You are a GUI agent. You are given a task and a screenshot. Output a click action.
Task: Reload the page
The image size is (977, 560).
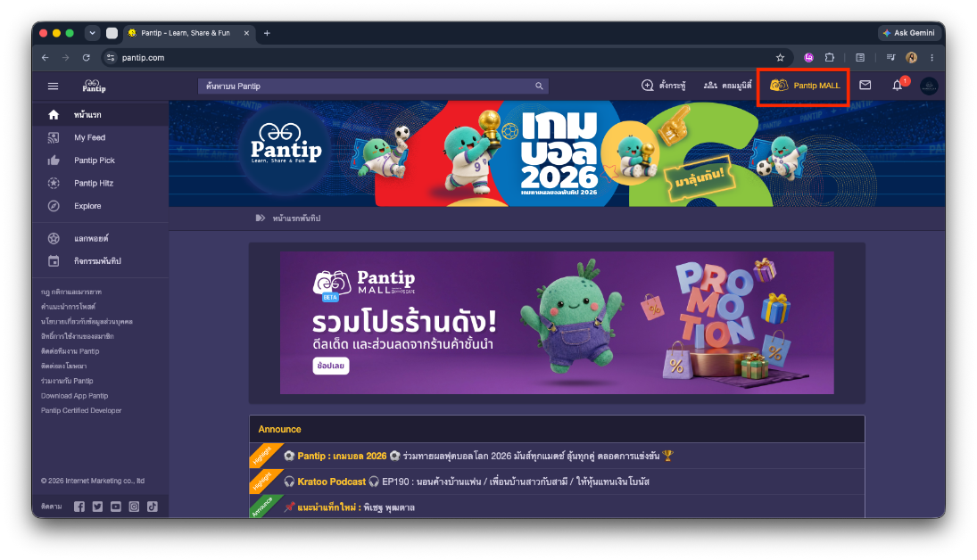pos(86,57)
